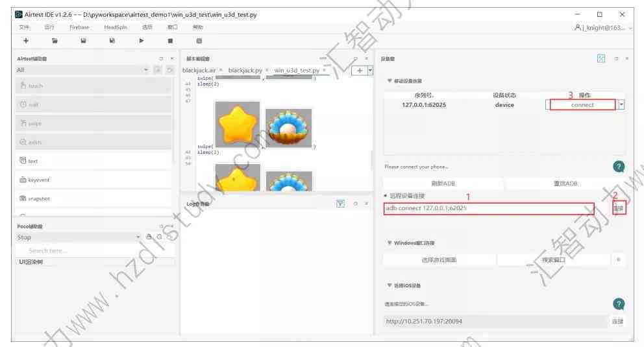Add a new editor tab with plus button

click(x=360, y=71)
